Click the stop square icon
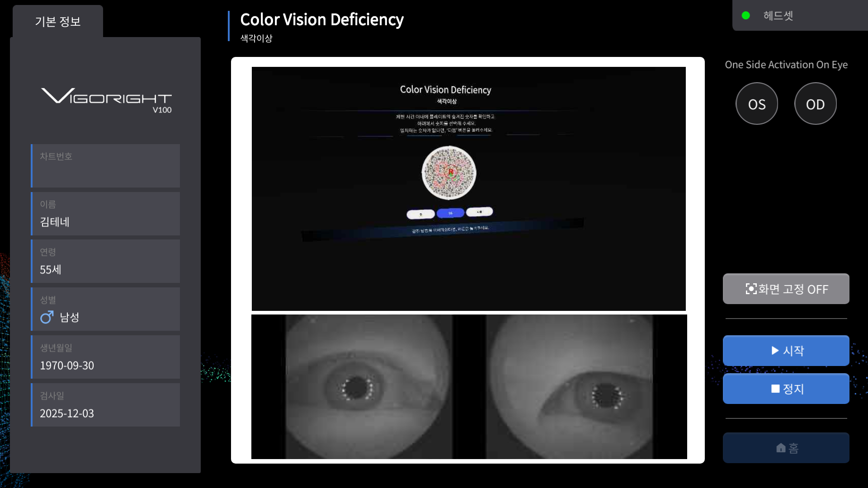868x488 pixels. coord(775,389)
